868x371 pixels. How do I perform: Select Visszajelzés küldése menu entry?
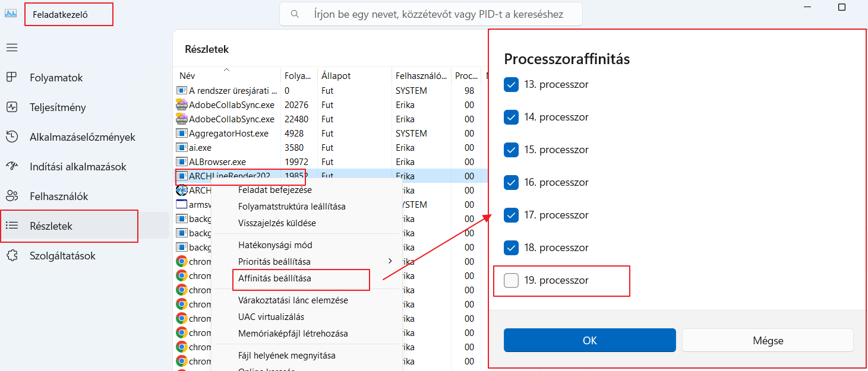pyautogui.click(x=277, y=223)
